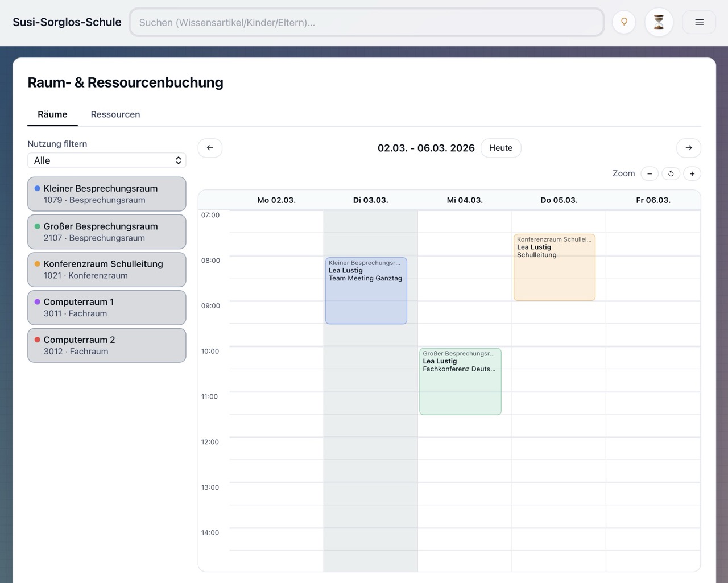Select Computerraum 1 in room list
The image size is (728, 583).
coord(107,308)
